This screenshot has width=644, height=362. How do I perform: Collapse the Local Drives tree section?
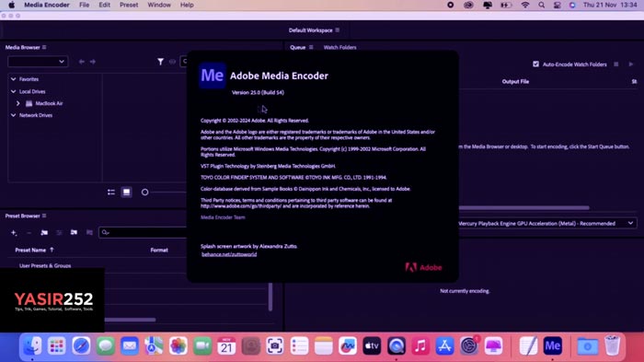pyautogui.click(x=13, y=91)
